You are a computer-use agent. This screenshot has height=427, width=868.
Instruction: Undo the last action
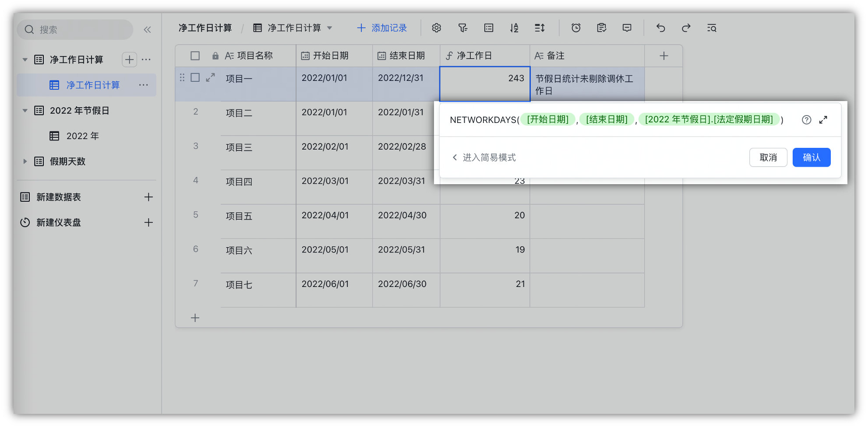660,28
